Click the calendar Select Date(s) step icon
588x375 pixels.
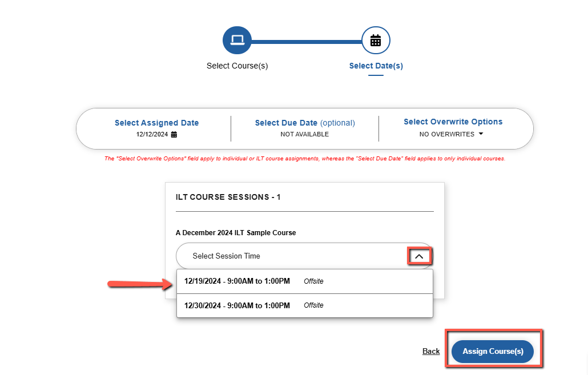(376, 40)
